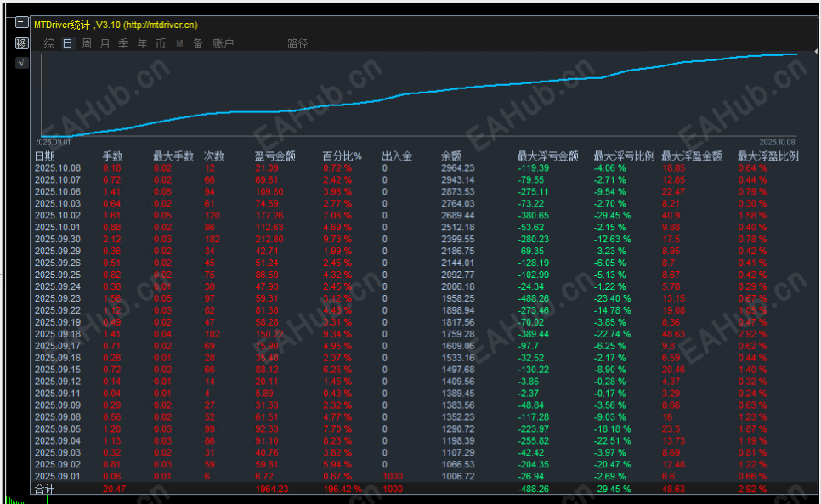Click the 移 move-panel button

[21, 42]
